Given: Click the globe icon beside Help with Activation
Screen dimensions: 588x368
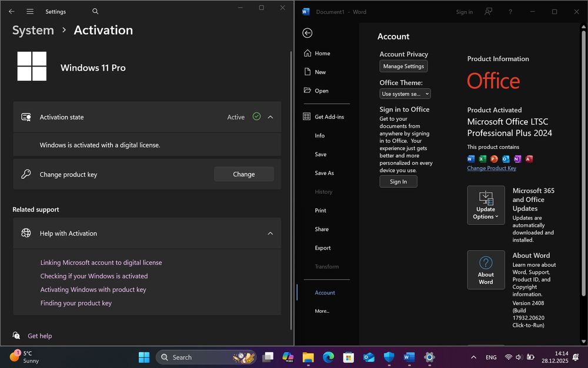Looking at the screenshot, I should [x=26, y=233].
